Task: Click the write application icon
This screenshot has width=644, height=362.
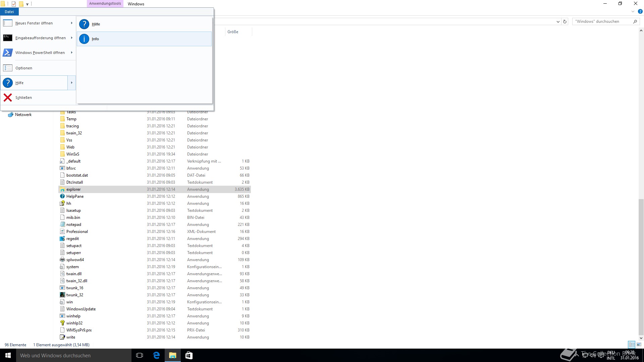Action: 62,337
